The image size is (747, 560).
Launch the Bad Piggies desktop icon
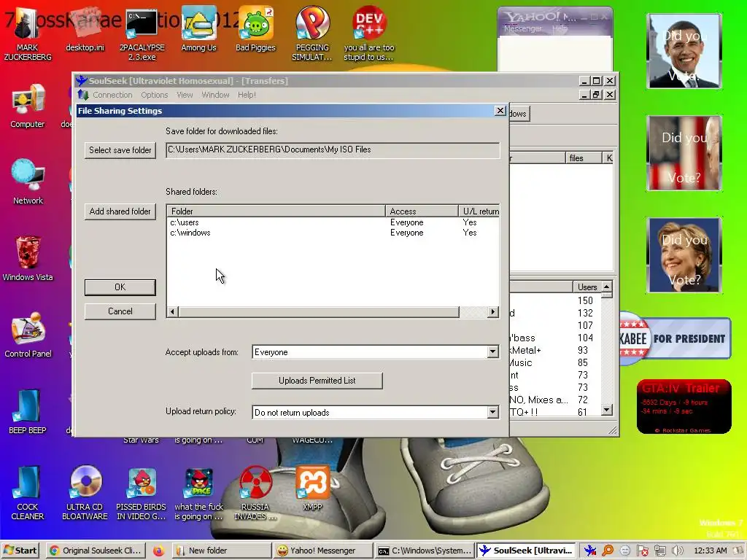256,29
